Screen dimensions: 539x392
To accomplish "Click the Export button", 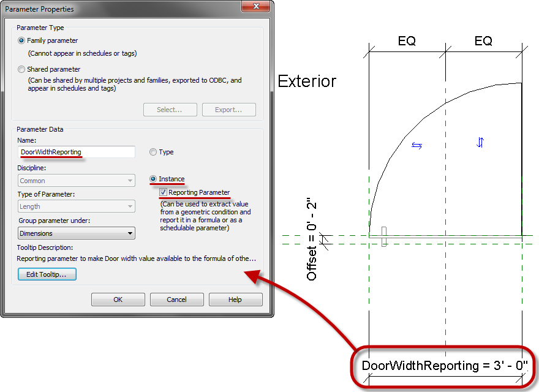I will (229, 110).
